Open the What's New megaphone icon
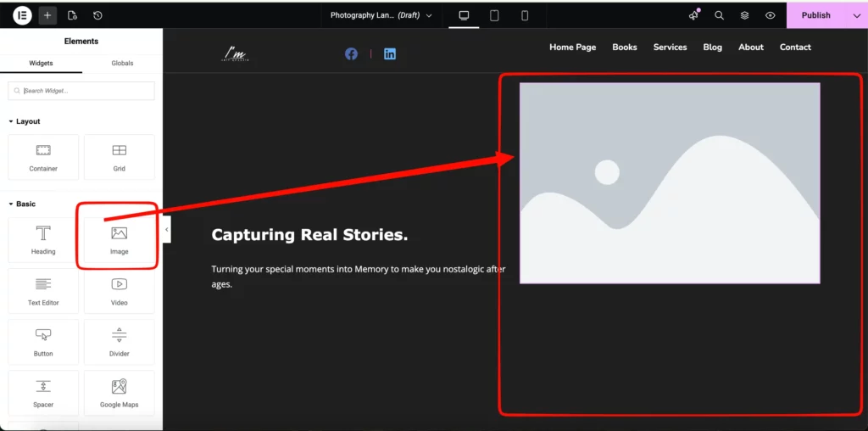The image size is (868, 431). coord(693,15)
